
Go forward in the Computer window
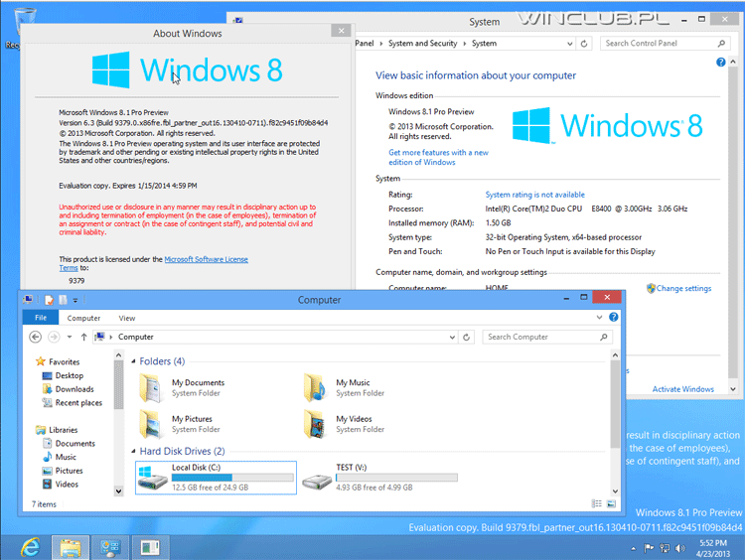pos(54,337)
